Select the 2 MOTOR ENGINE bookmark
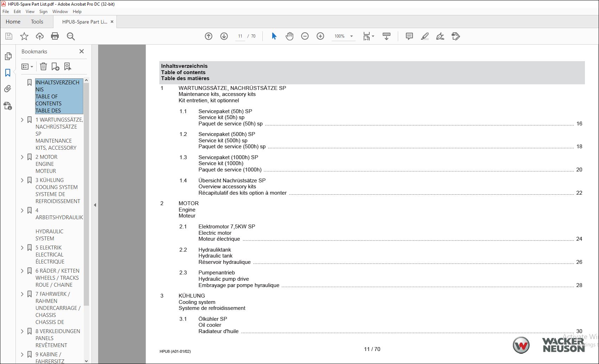 pyautogui.click(x=46, y=164)
